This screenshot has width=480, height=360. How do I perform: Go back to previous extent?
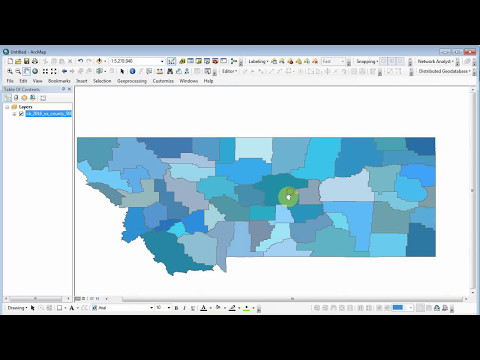click(64, 71)
